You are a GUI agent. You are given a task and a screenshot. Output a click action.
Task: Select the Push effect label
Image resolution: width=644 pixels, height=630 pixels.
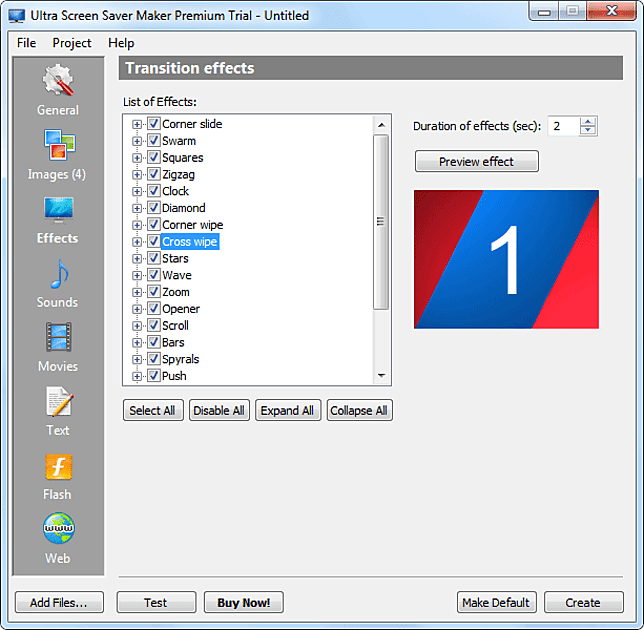coord(174,376)
